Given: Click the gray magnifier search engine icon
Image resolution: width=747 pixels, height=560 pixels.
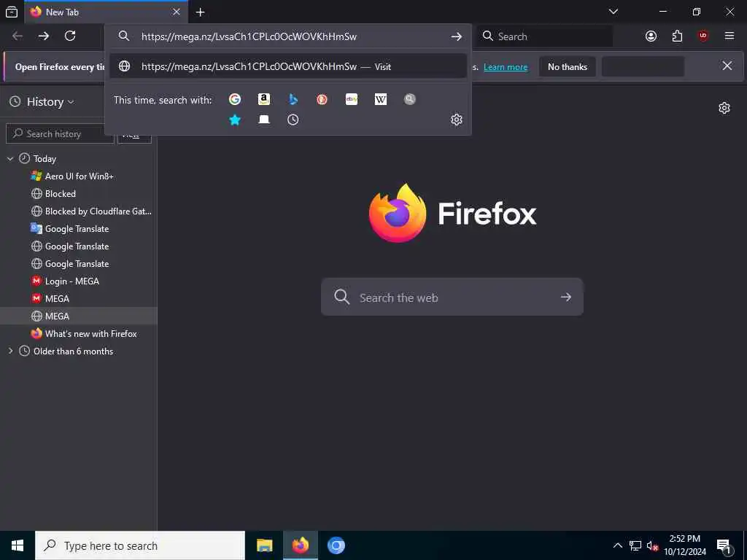Looking at the screenshot, I should [x=410, y=99].
